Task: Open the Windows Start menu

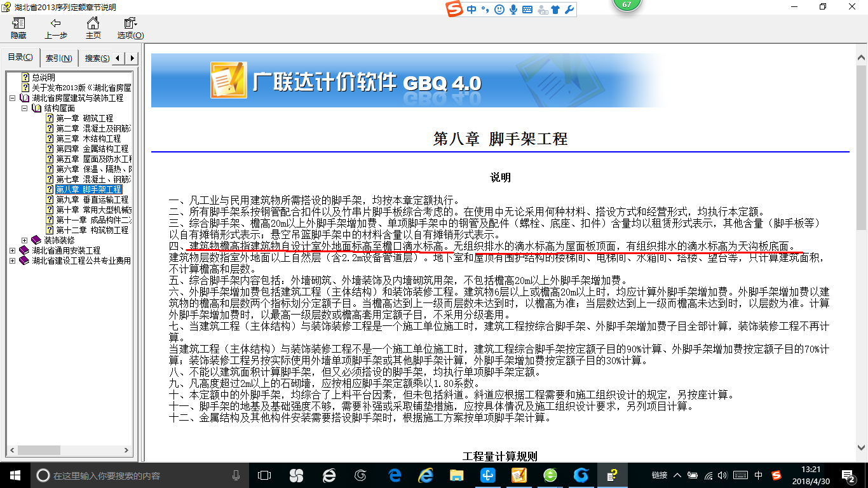Action: [x=15, y=475]
